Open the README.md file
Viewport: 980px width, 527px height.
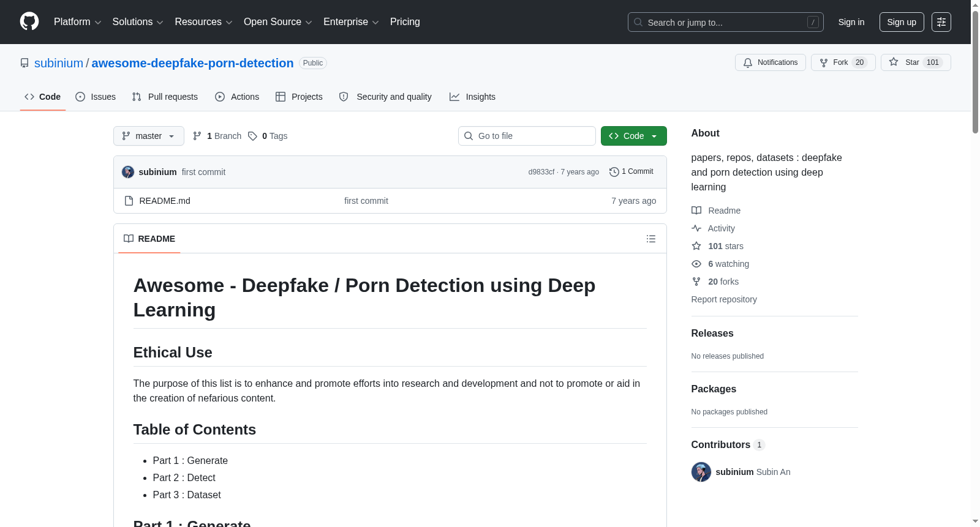pyautogui.click(x=165, y=201)
